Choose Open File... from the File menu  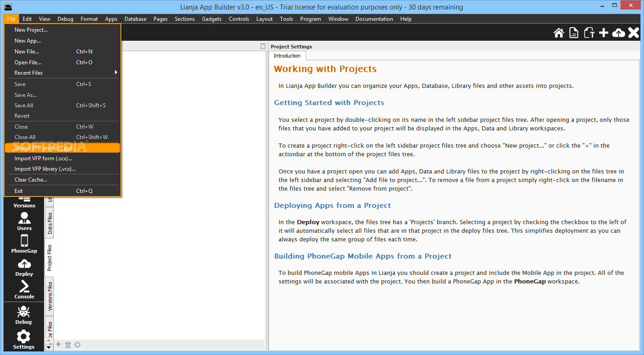(62, 62)
